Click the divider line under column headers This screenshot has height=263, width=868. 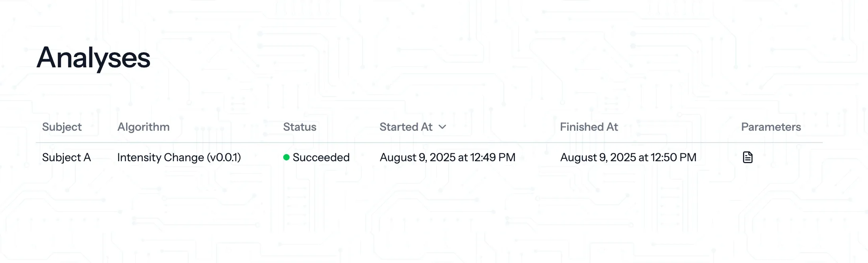point(428,142)
